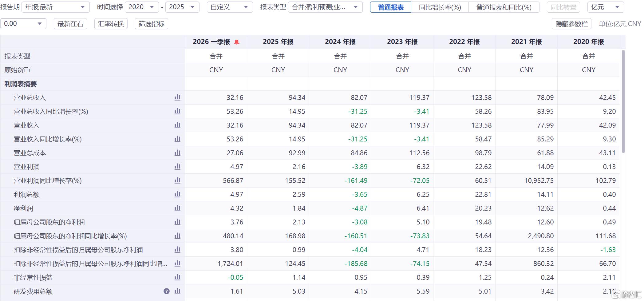The width and height of the screenshot is (644, 301).
Task: Click value 2,490.80 in 2021 column
Action: (540, 236)
